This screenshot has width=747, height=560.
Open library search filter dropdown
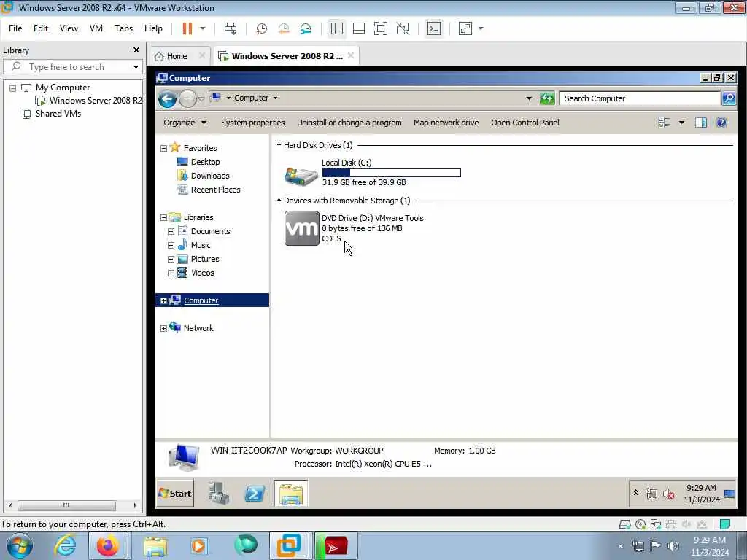136,66
